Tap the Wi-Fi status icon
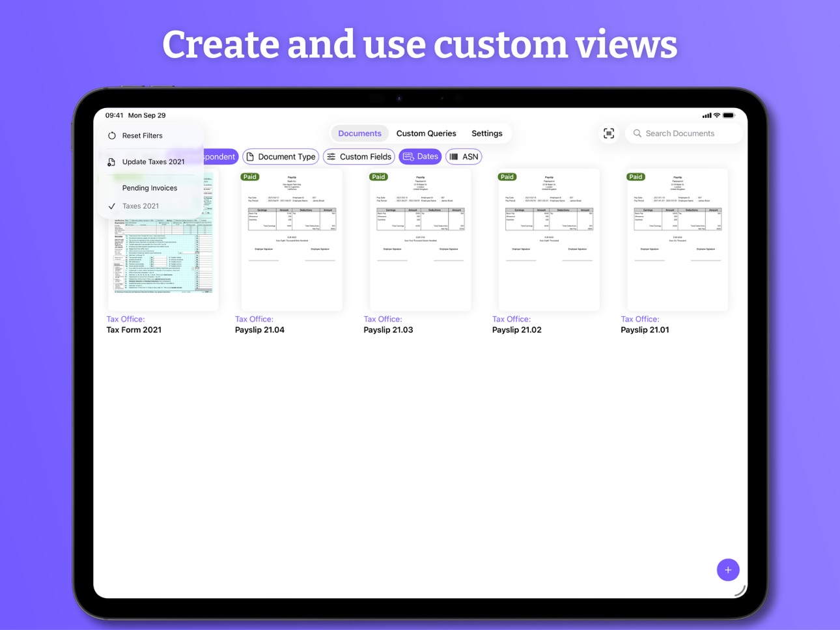840x630 pixels. pyautogui.click(x=717, y=115)
